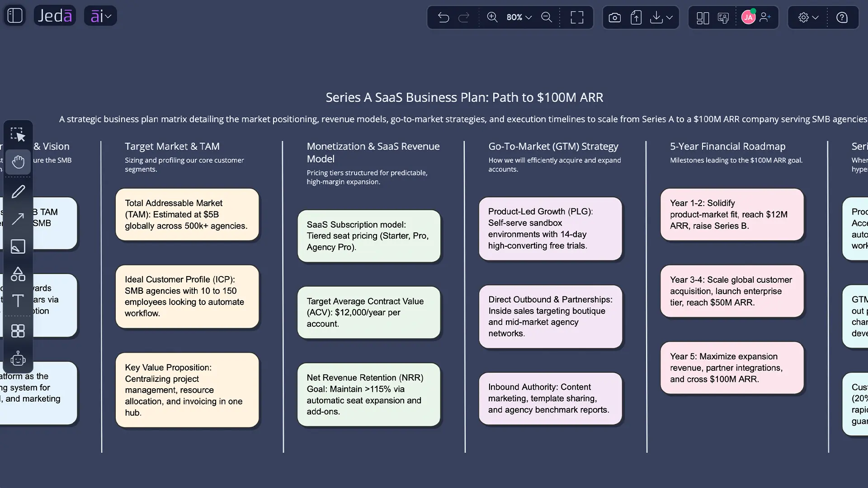
Task: Select the Year 1-2 milestone card
Action: (x=732, y=215)
